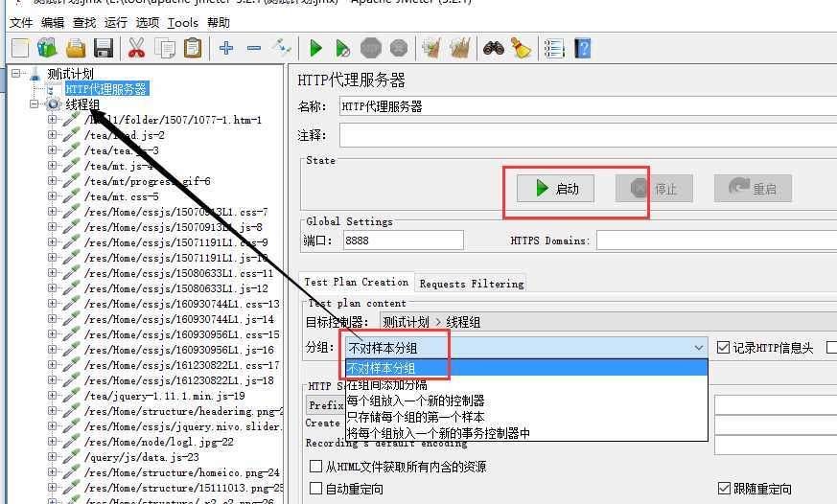The height and width of the screenshot is (504, 837).
Task: Select /res/Home/cssjs/15080633L1.js-12 tree item
Action: coord(176,288)
